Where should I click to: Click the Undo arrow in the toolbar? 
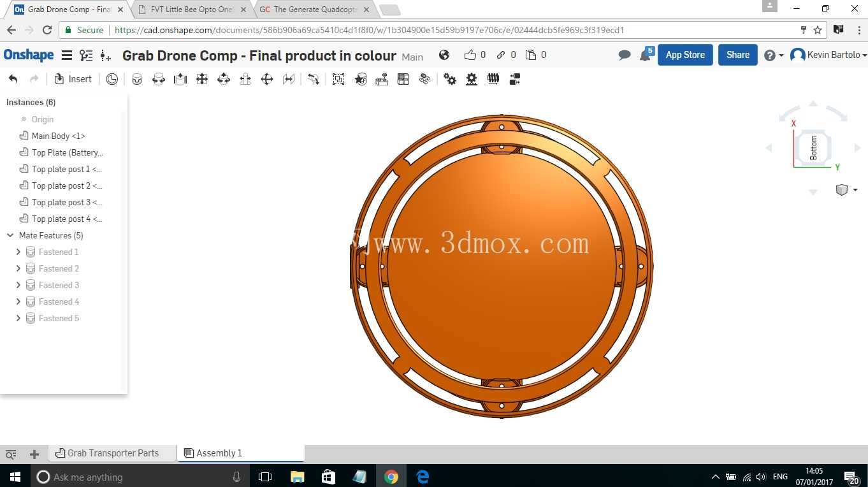[13, 79]
